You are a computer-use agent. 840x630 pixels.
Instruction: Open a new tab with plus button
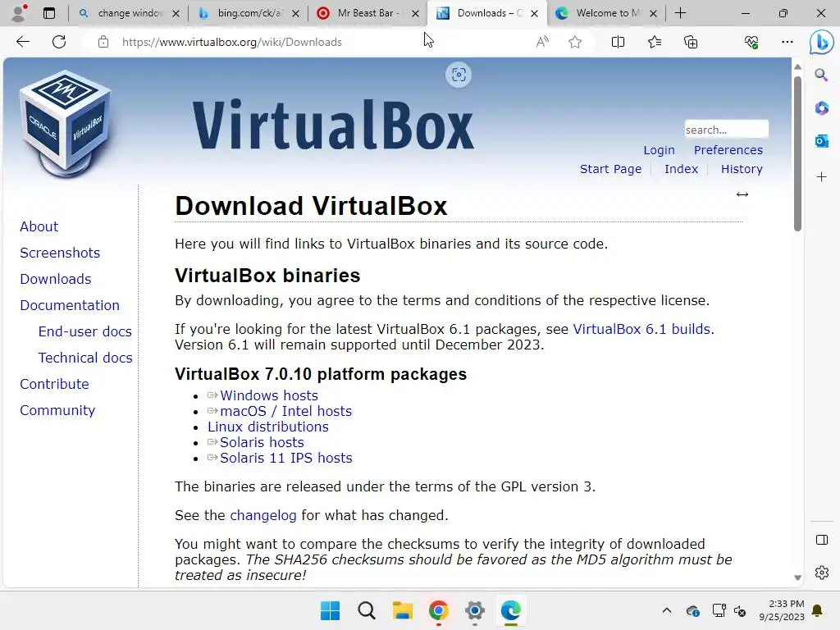(x=680, y=13)
